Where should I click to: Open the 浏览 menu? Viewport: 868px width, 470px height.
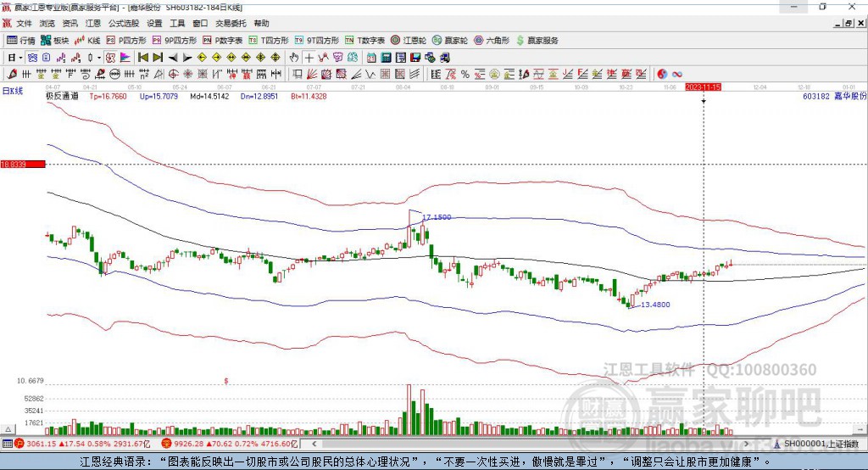coord(47,23)
